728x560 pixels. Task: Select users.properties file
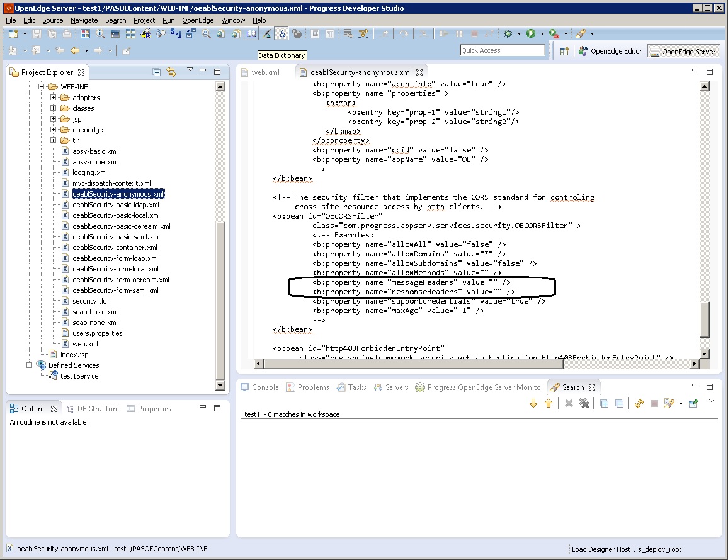point(98,333)
